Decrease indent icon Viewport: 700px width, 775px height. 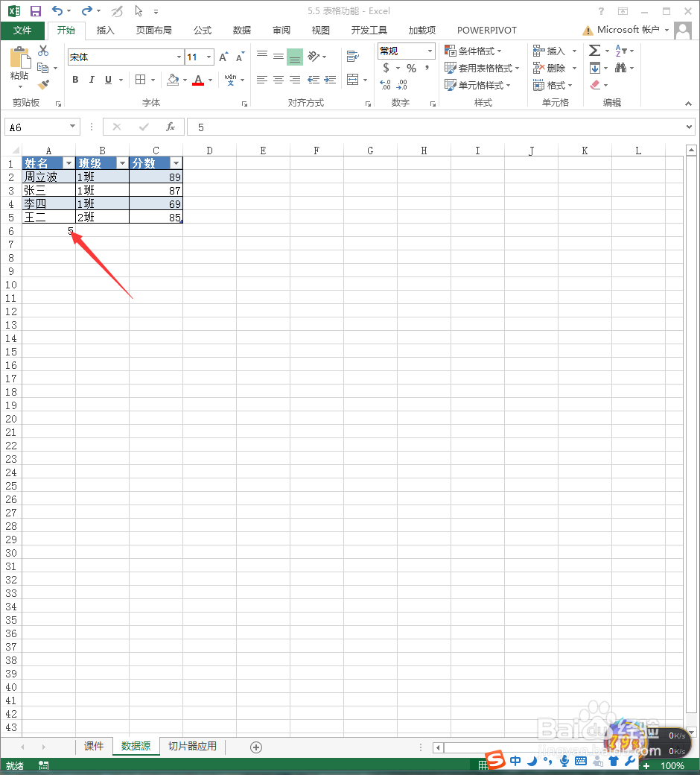point(314,80)
